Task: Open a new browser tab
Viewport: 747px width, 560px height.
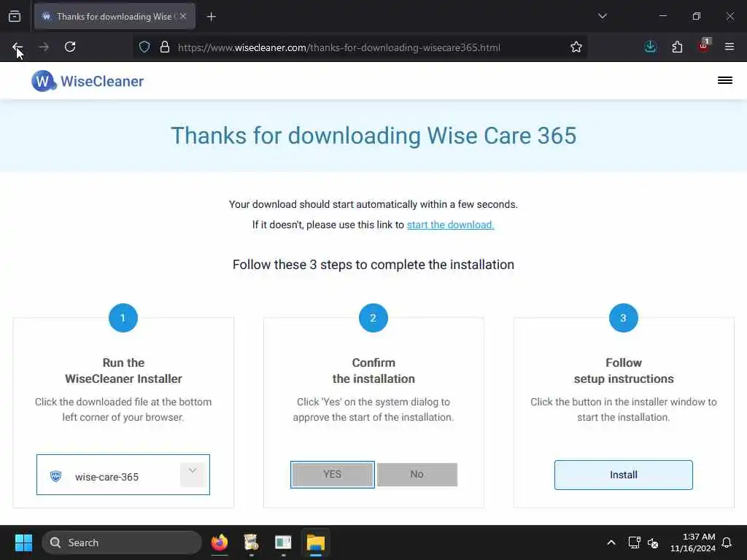Action: tap(211, 17)
